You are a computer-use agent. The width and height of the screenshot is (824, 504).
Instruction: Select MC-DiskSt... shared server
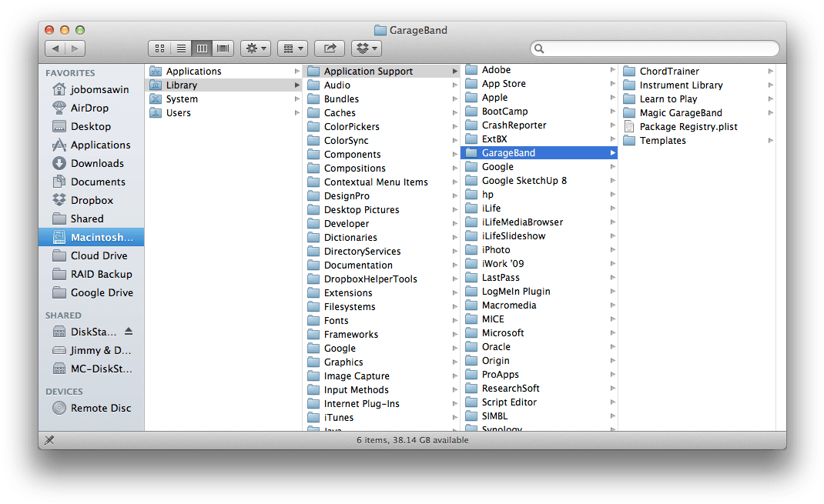coord(92,369)
